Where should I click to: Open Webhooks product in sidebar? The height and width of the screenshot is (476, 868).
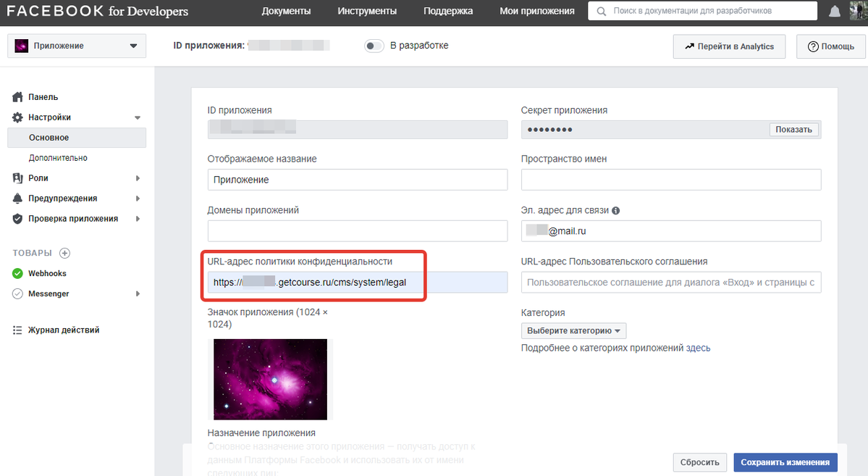[47, 273]
